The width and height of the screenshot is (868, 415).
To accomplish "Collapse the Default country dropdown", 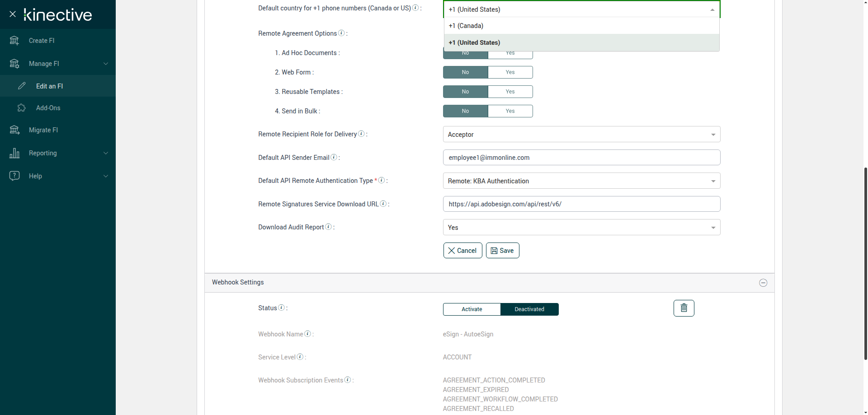I will point(712,9).
